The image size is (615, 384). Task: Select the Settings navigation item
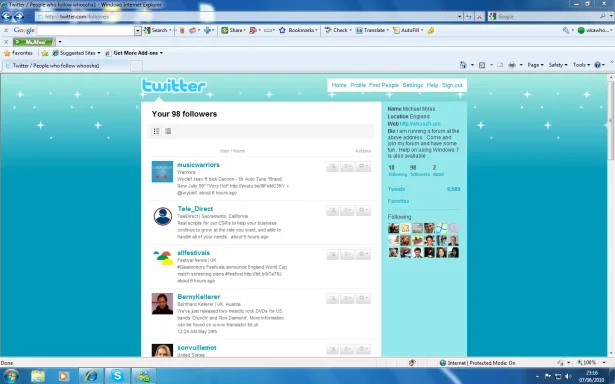[x=413, y=85]
